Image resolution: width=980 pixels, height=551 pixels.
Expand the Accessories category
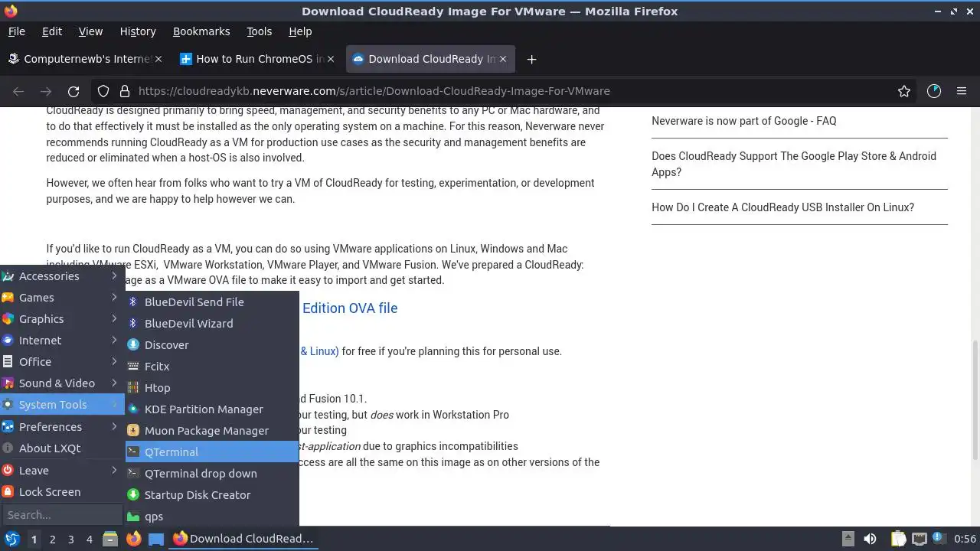coord(62,275)
